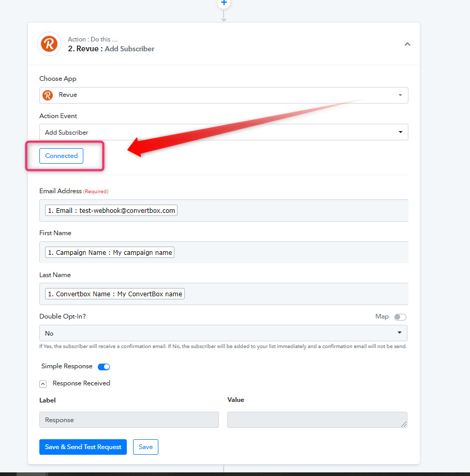Collapse the Revue action with chevron up
The height and width of the screenshot is (476, 470).
pyautogui.click(x=407, y=45)
